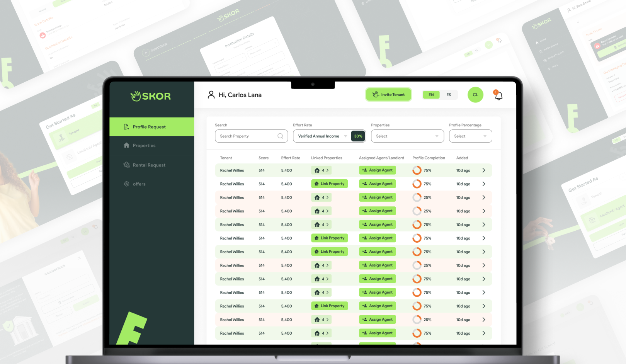Go to Properties in the sidebar
This screenshot has height=364, width=626.
point(144,146)
